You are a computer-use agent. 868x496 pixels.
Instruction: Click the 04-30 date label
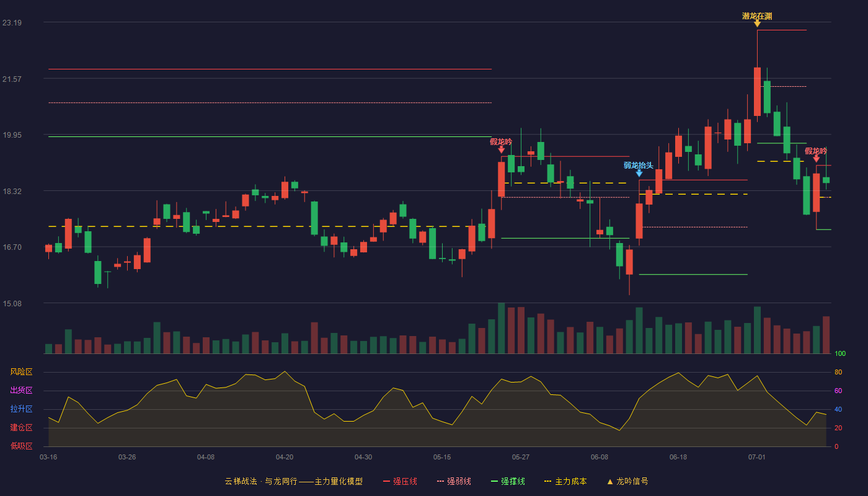pyautogui.click(x=363, y=457)
